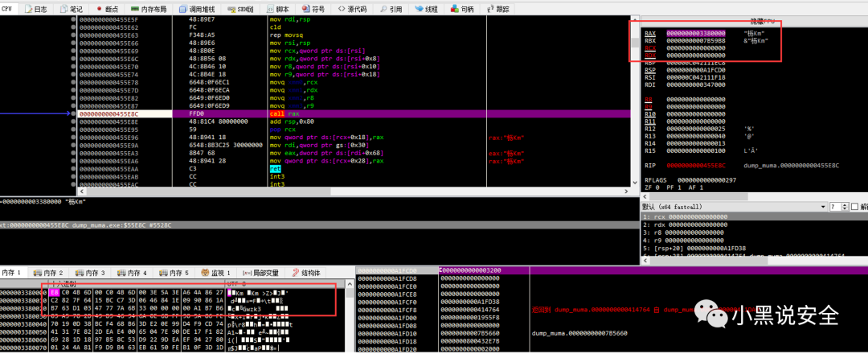
Task: Click the arguments panel horizontal scrollbar
Action: click(x=754, y=261)
